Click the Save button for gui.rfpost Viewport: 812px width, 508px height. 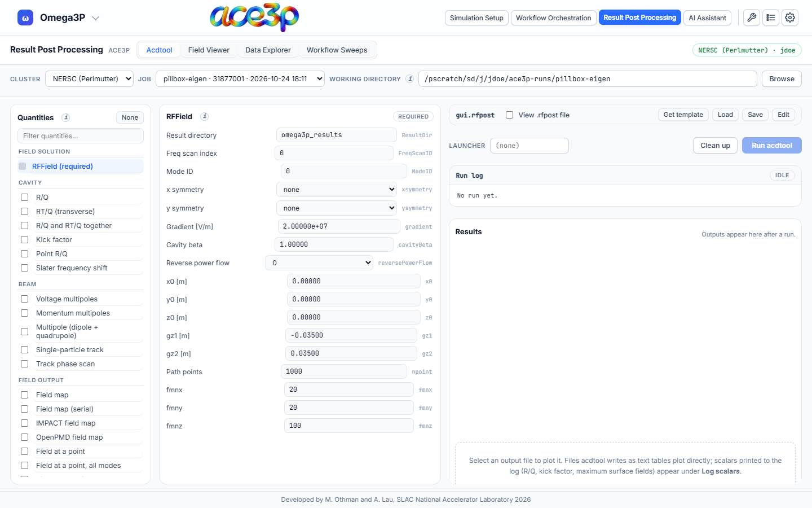pos(755,115)
